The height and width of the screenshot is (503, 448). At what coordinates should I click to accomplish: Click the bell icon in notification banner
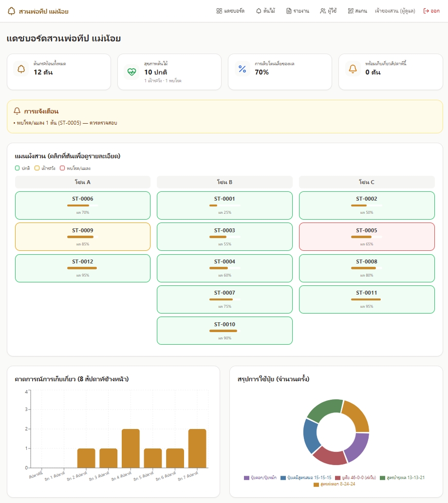click(17, 111)
